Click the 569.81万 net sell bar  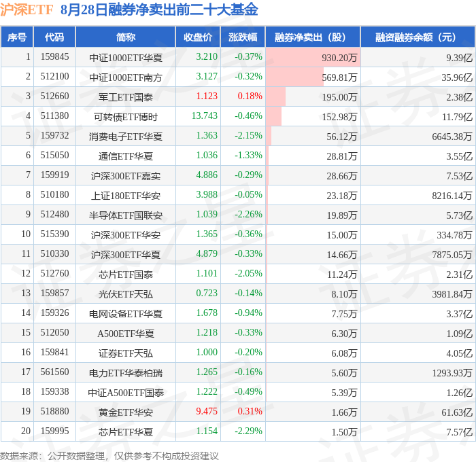294,77
